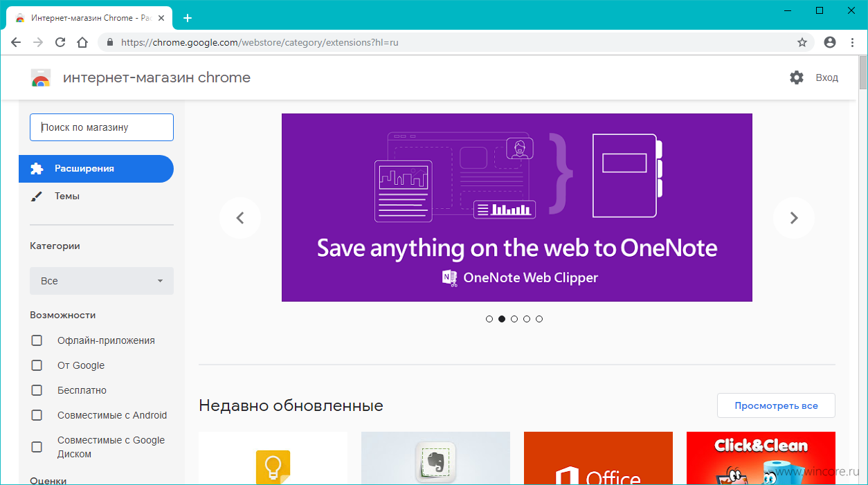Screen dimensions: 868x485
Task: Open the Office extension tile
Action: click(598, 458)
